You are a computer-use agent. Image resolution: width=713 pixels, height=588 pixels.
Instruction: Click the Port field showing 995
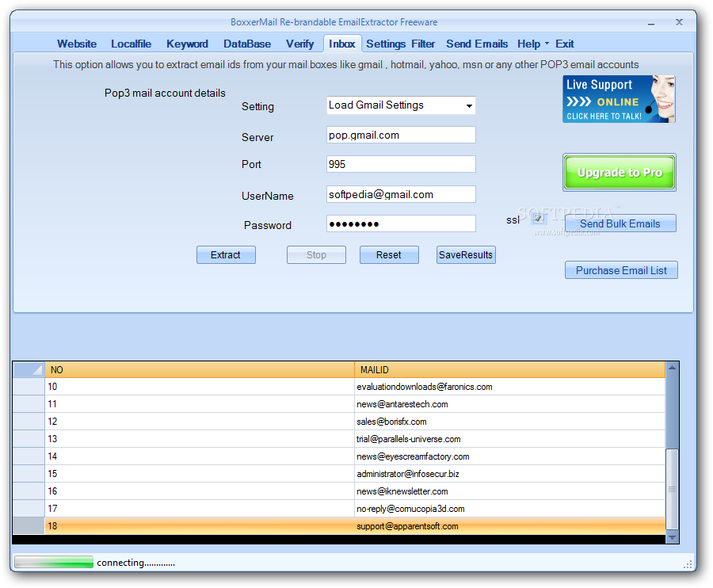pyautogui.click(x=401, y=164)
